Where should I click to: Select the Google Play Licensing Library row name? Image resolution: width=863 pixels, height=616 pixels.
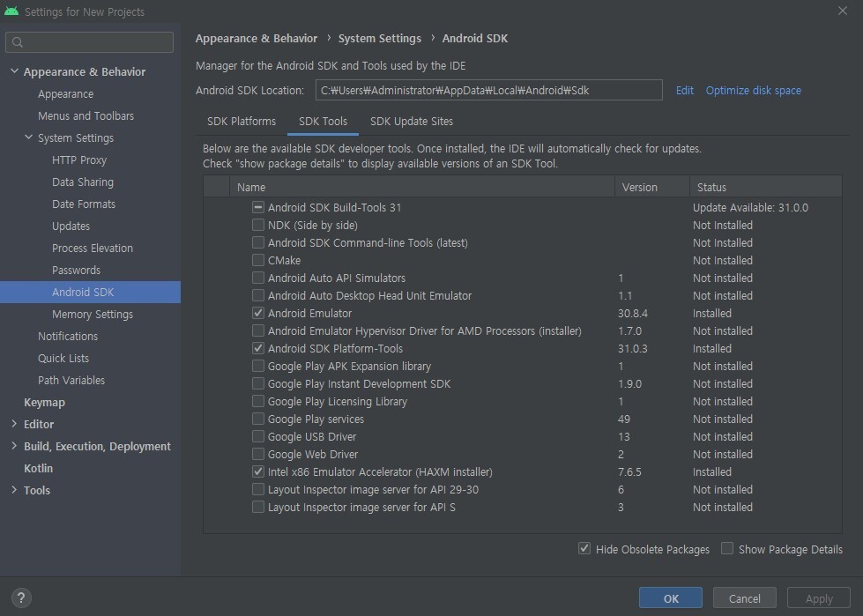338,402
